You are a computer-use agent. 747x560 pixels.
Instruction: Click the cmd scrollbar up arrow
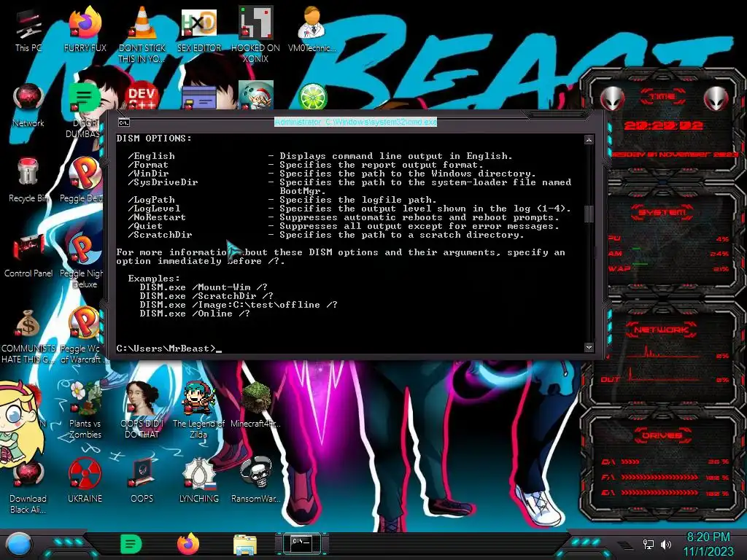click(x=589, y=139)
